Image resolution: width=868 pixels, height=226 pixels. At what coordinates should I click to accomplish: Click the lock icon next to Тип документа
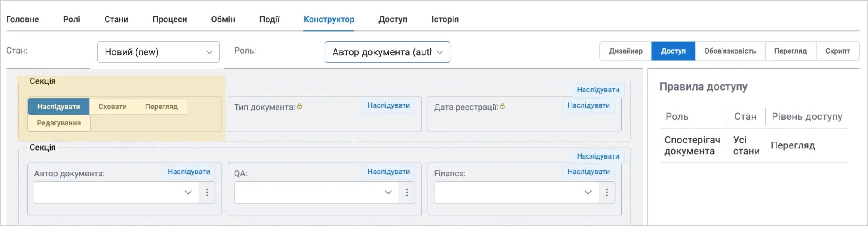pyautogui.click(x=300, y=106)
